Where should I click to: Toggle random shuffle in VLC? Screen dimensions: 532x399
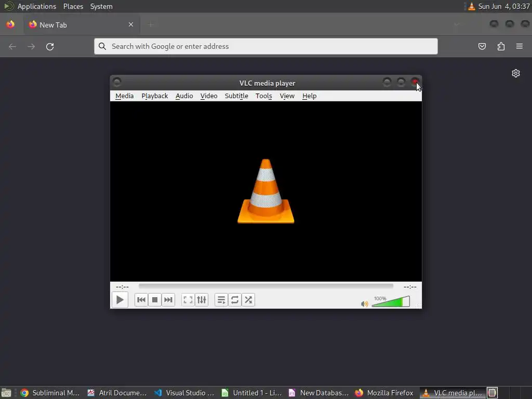[248, 300]
